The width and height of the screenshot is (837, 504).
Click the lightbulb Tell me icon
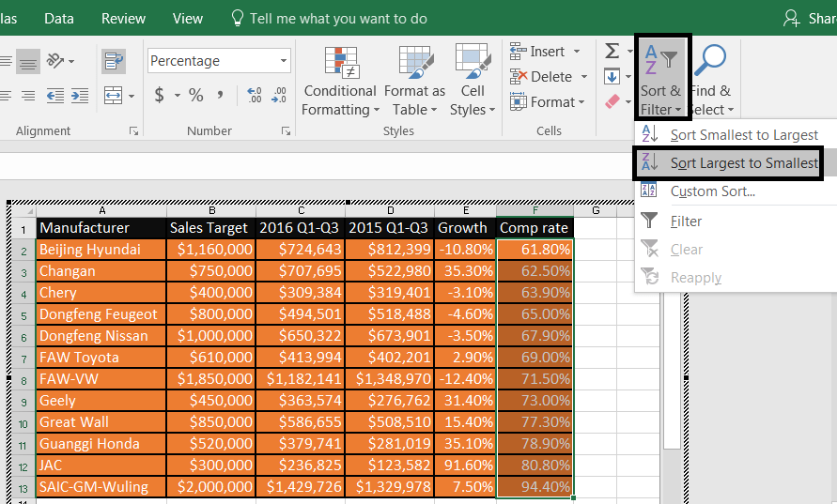[237, 18]
